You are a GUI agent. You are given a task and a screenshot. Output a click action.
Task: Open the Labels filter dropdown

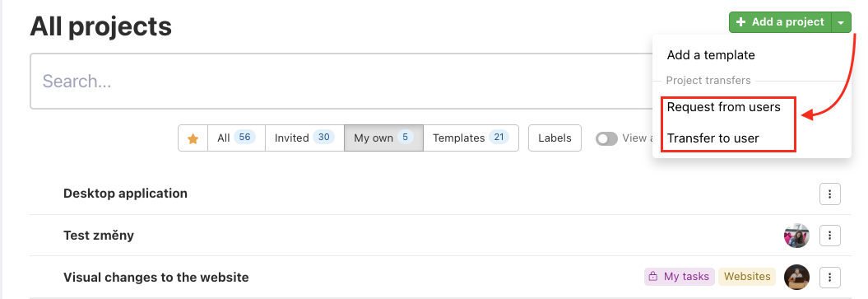pyautogui.click(x=555, y=138)
